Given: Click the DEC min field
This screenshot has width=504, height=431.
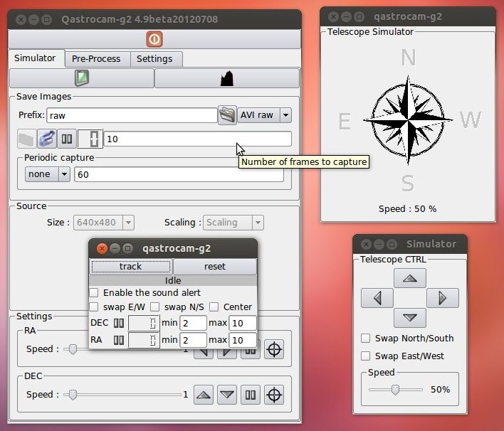Looking at the screenshot, I should click(x=193, y=323).
